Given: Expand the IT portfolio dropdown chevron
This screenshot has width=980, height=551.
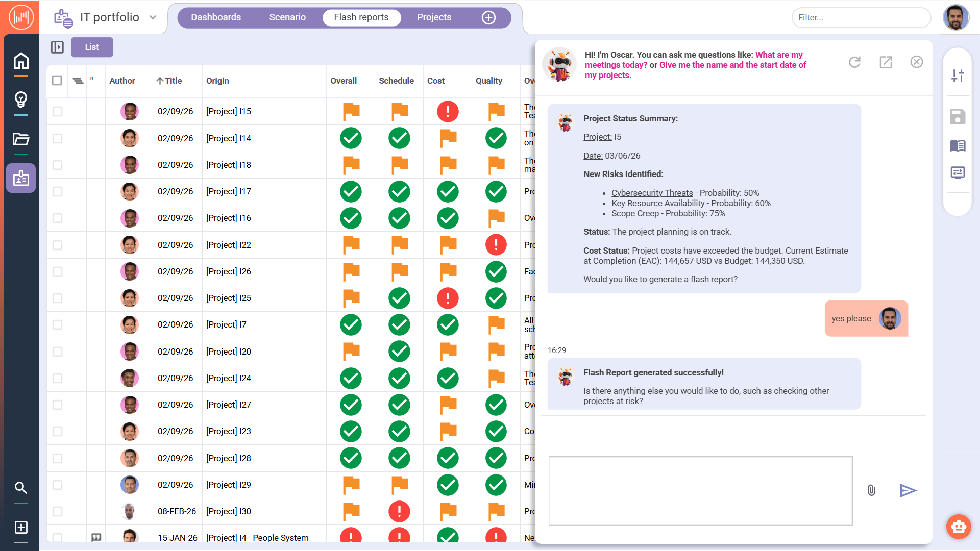Looking at the screenshot, I should (x=153, y=17).
